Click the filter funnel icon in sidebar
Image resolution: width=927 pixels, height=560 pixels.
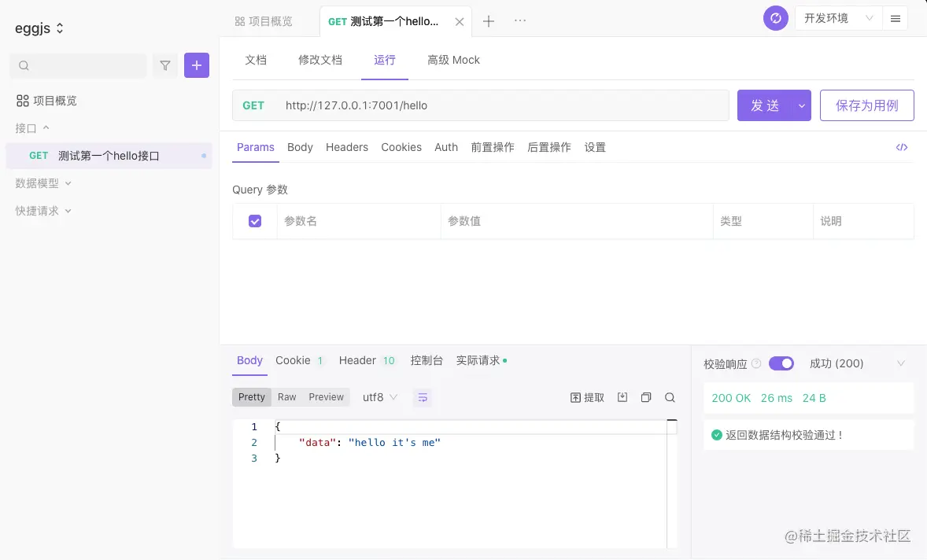coord(165,65)
